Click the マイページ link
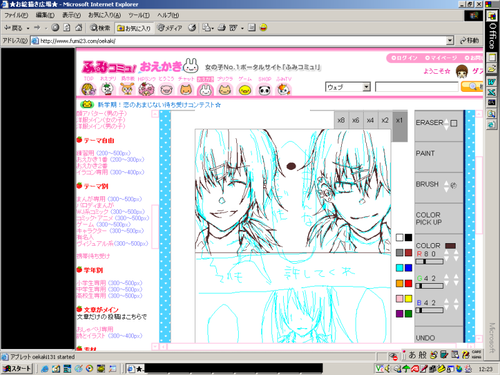The image size is (500, 375). pyautogui.click(x=441, y=58)
